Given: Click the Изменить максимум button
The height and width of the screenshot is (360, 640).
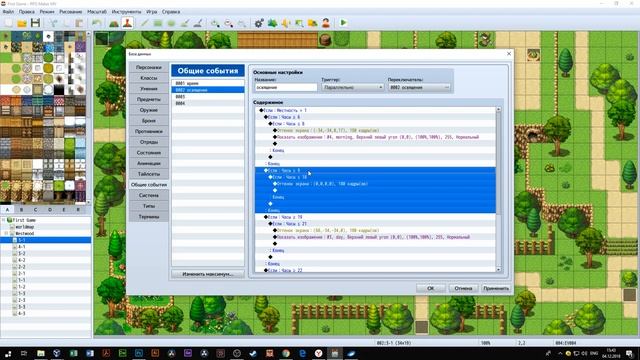Looking at the screenshot, I should click(208, 274).
